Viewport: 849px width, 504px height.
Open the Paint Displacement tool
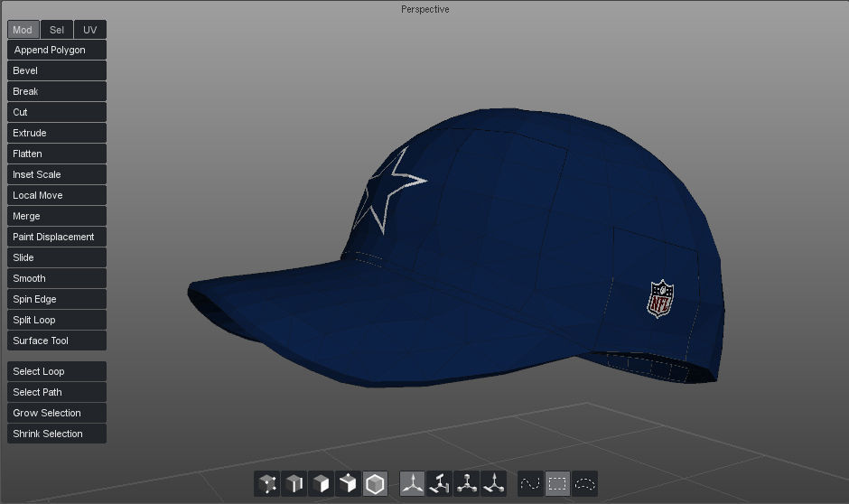tap(57, 237)
